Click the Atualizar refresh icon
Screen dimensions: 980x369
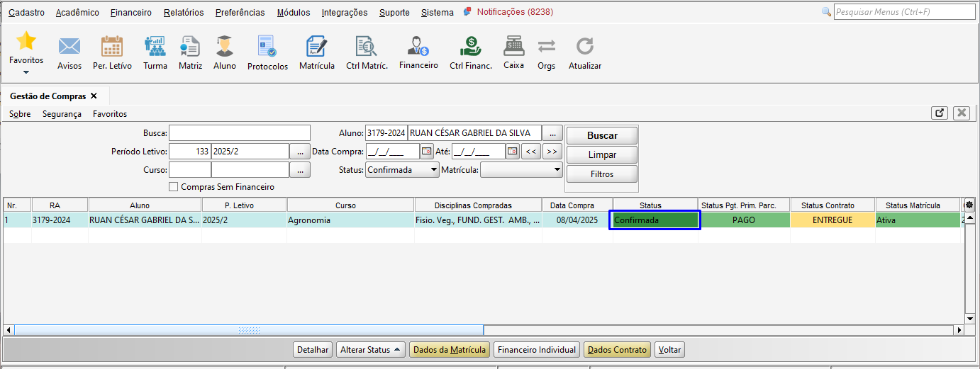coord(584,47)
